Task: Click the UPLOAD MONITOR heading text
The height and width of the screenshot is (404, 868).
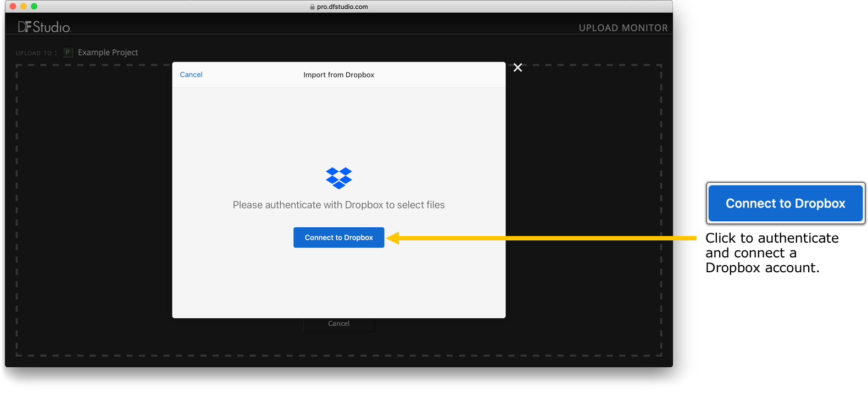Action: pyautogui.click(x=623, y=28)
